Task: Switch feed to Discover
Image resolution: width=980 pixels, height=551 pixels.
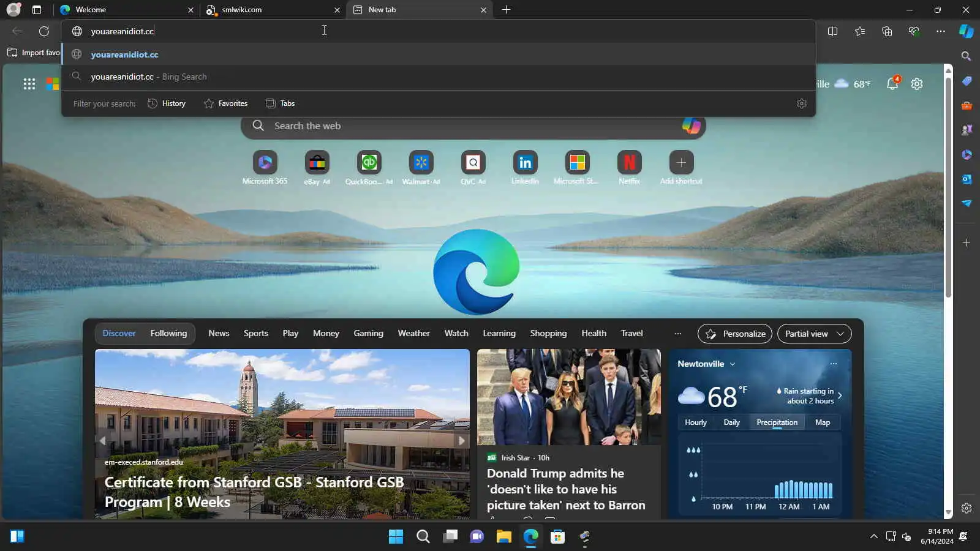Action: (119, 334)
